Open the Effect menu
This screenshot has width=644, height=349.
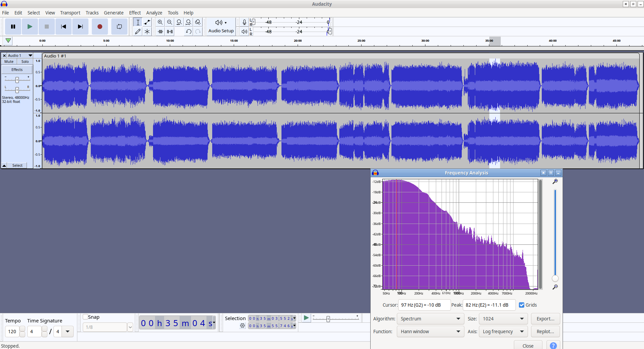point(135,13)
